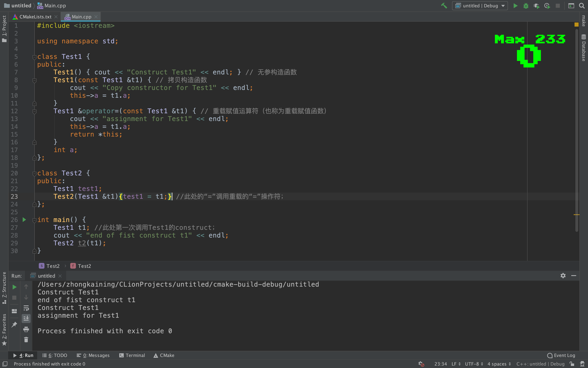This screenshot has height=368, width=588.
Task: Change line separator LF dropdown
Action: (x=456, y=364)
